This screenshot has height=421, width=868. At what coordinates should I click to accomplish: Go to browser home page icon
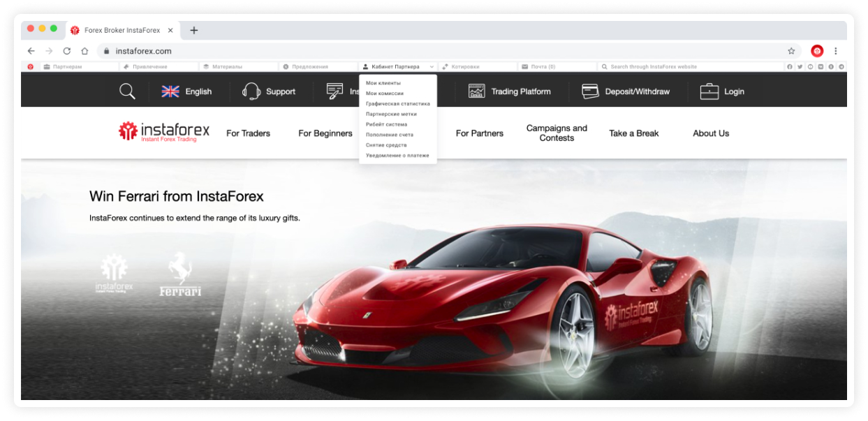pyautogui.click(x=84, y=51)
